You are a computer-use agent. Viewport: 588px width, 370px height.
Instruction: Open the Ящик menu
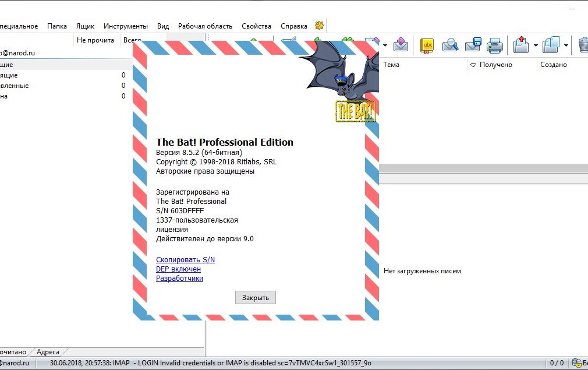85,26
